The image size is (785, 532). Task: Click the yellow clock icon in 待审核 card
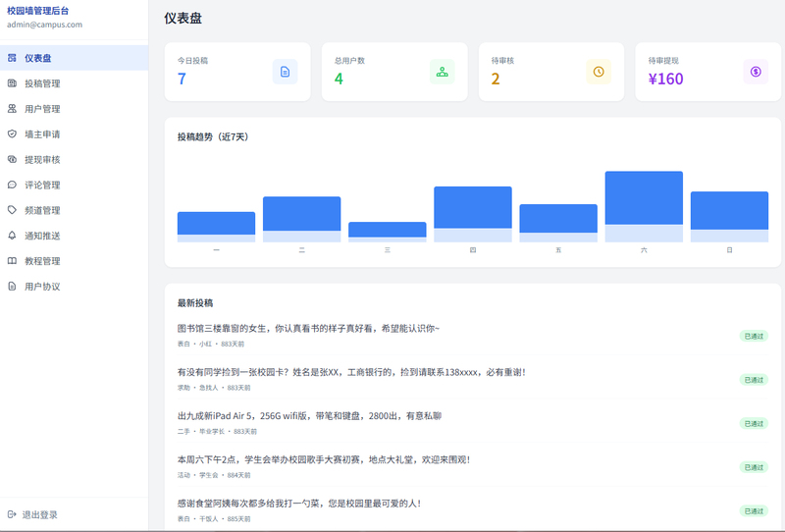599,72
